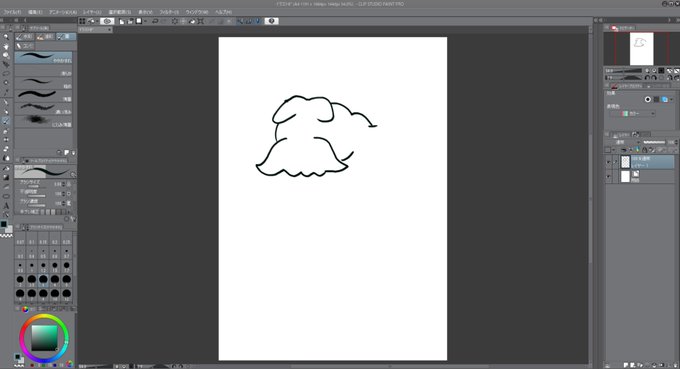Open the フィルター (Filter) menu
Viewport: 680px width, 369px height.
pos(169,12)
